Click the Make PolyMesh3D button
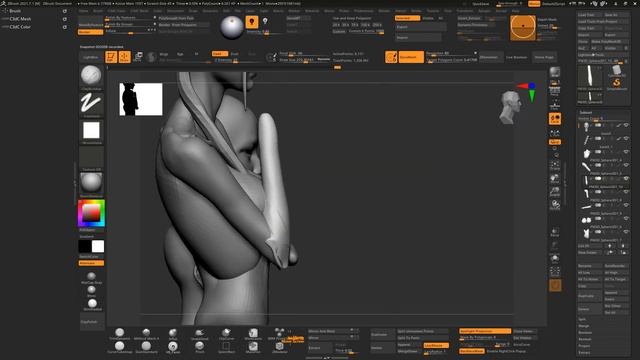This screenshot has width=640, height=360. [609, 41]
